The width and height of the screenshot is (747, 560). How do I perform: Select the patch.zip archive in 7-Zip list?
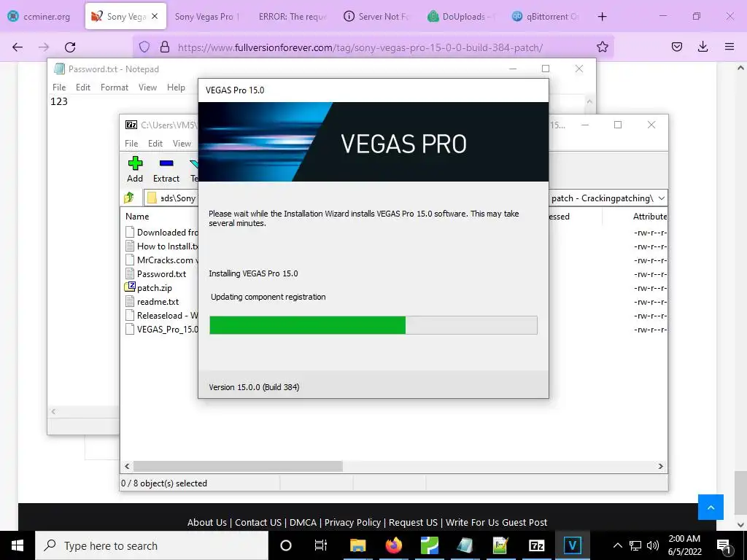pyautogui.click(x=154, y=287)
